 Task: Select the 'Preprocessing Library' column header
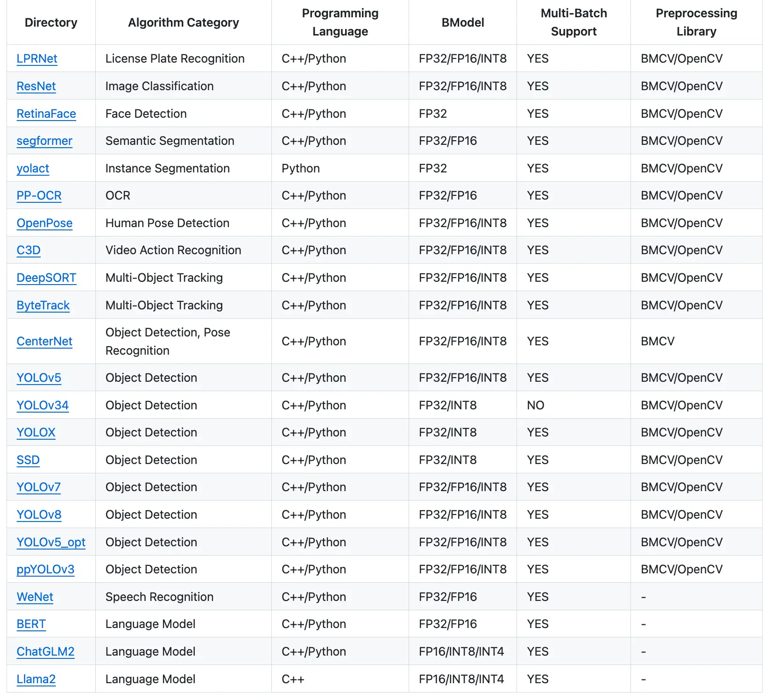click(696, 22)
